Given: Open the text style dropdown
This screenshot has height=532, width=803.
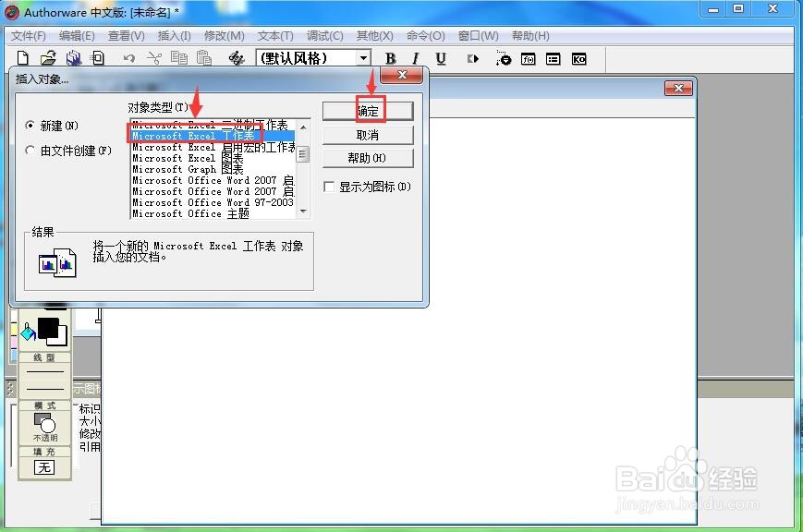Looking at the screenshot, I should (x=363, y=58).
